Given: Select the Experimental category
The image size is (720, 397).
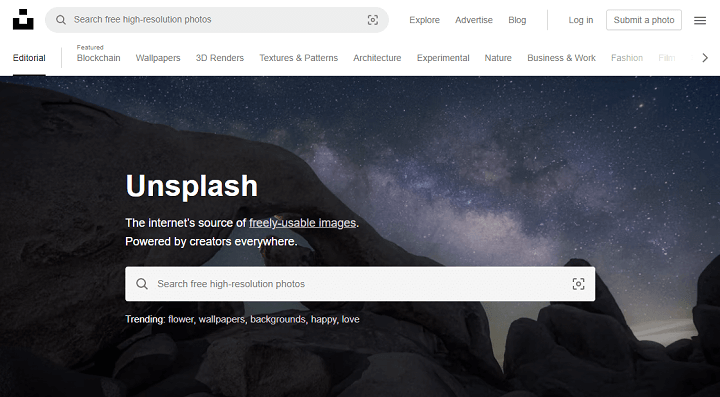Looking at the screenshot, I should tap(443, 58).
